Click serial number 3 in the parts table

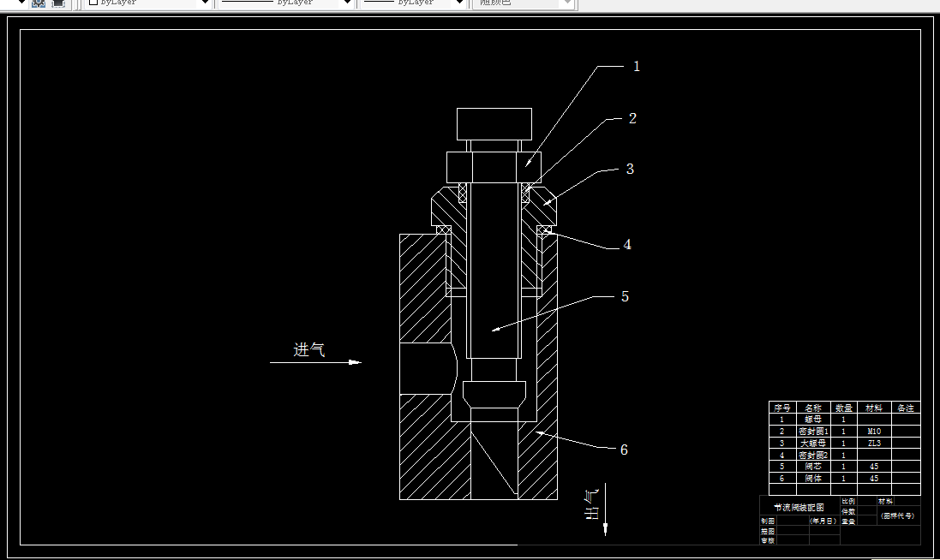coord(781,444)
